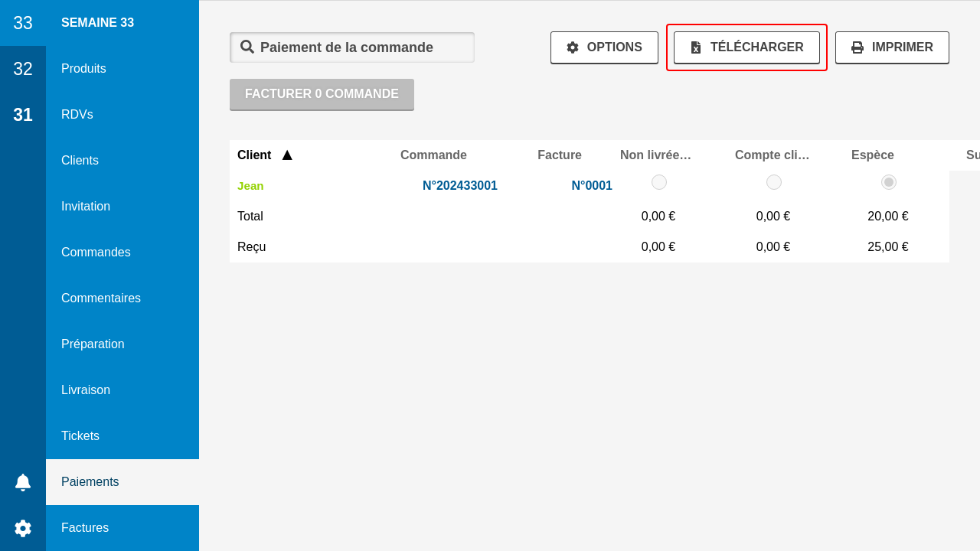The image size is (980, 551).
Task: Select week 32 in the sidebar
Action: 23,69
